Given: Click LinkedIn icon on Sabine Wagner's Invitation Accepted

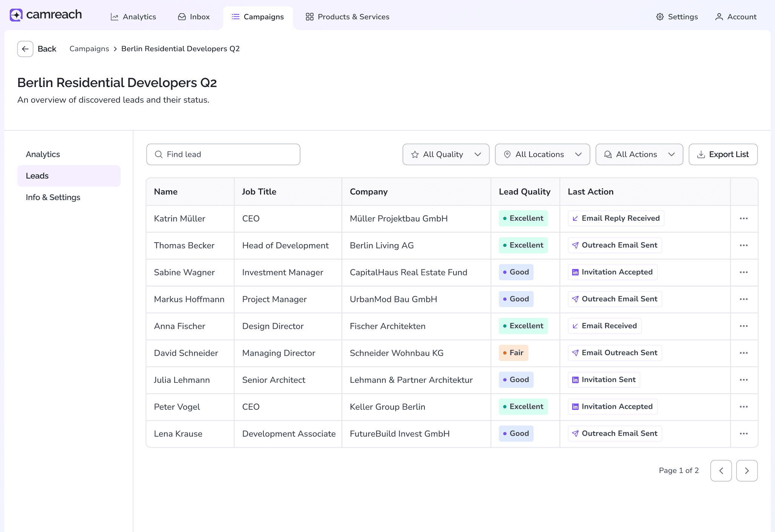Looking at the screenshot, I should click(x=575, y=272).
